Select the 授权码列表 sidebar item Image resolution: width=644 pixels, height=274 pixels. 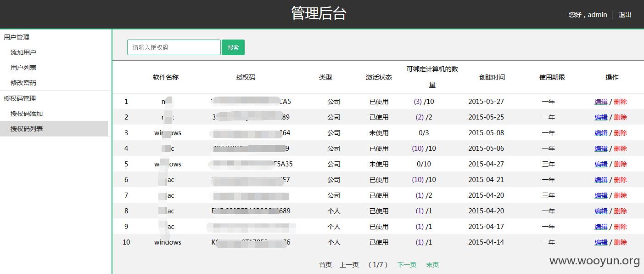click(54, 129)
